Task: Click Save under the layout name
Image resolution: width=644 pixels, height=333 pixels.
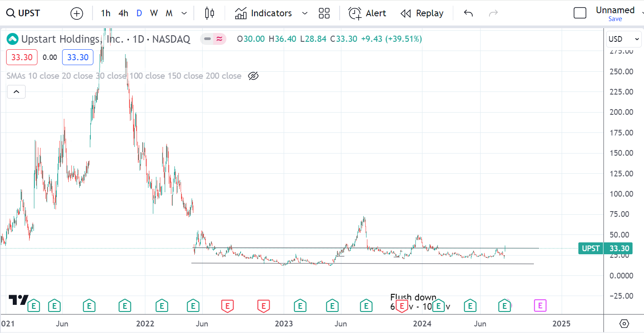Action: tap(615, 19)
